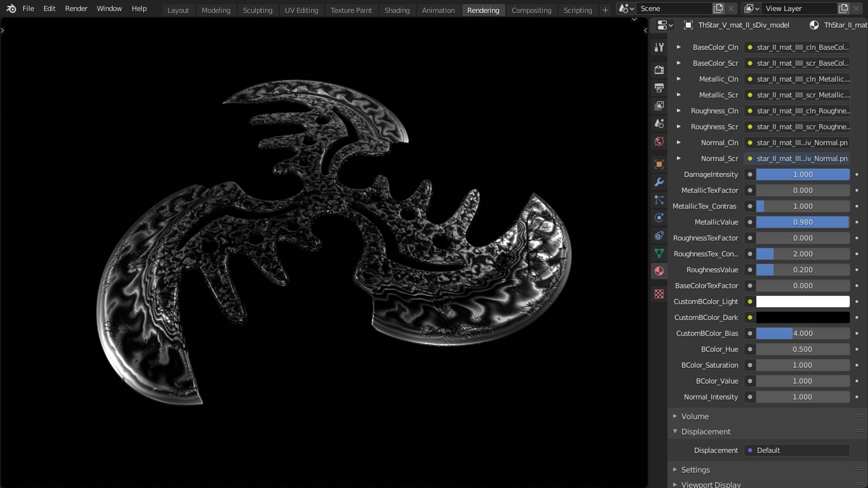Open the Scene properties tab icon
Viewport: 868px width, 488px height.
tap(659, 123)
